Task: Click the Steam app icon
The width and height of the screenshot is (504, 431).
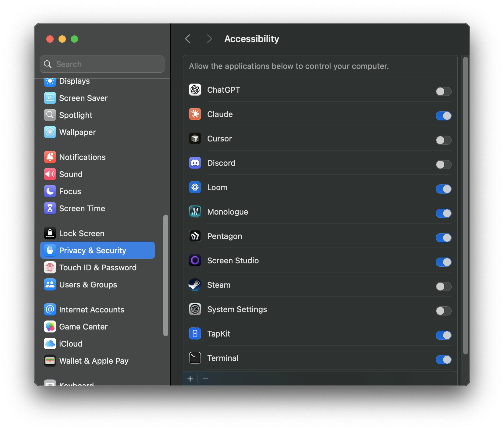Action: click(x=195, y=285)
